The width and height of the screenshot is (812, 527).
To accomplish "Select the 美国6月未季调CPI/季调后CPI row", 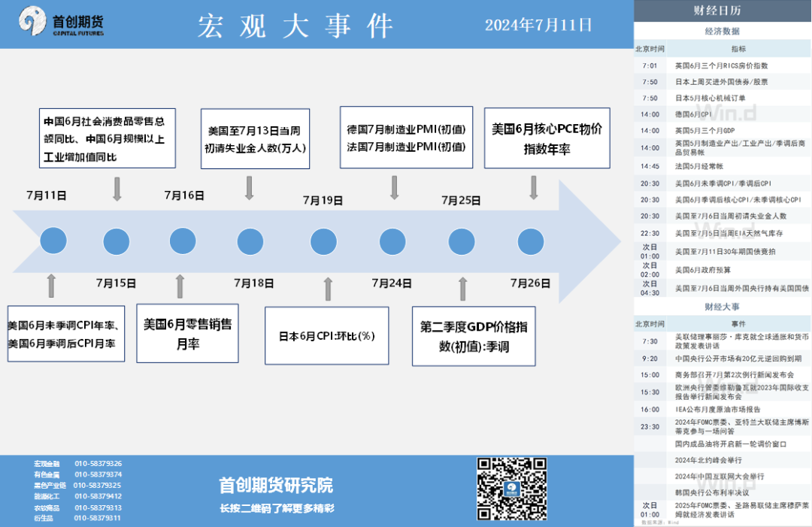I will coord(723,183).
